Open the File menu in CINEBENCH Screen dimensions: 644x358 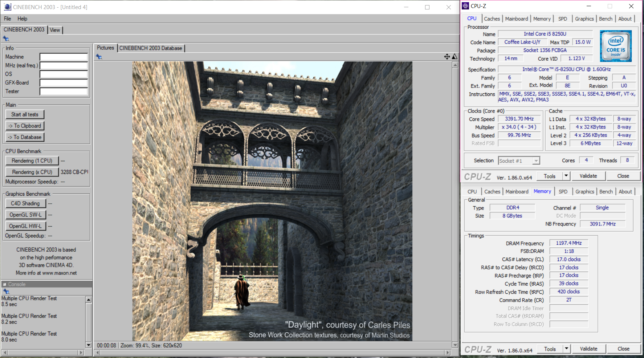(x=7, y=19)
